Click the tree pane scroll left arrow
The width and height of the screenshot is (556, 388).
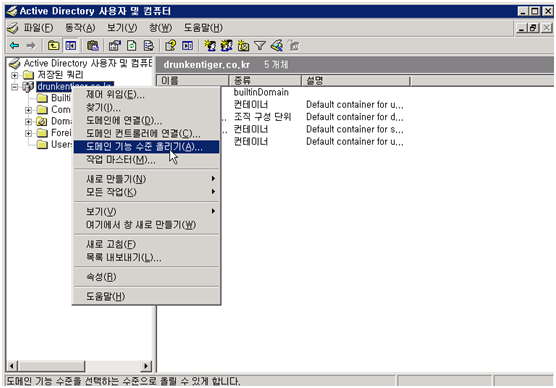click(x=12, y=366)
